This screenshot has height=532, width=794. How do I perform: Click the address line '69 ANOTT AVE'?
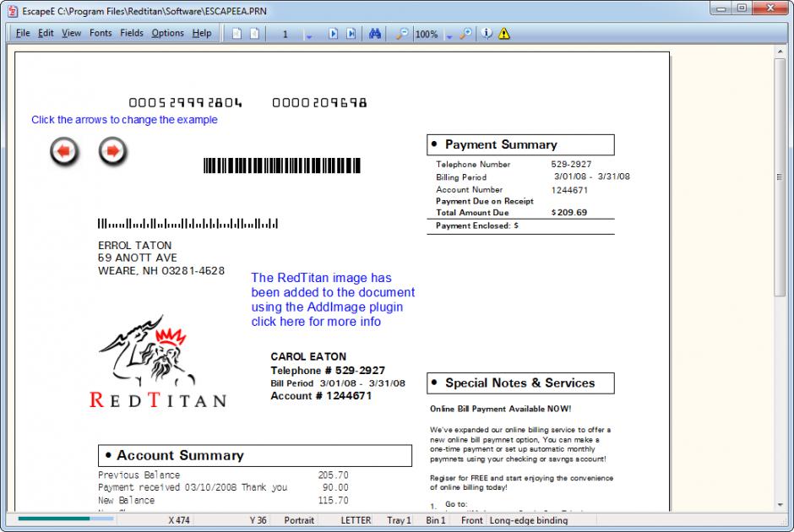coord(137,258)
